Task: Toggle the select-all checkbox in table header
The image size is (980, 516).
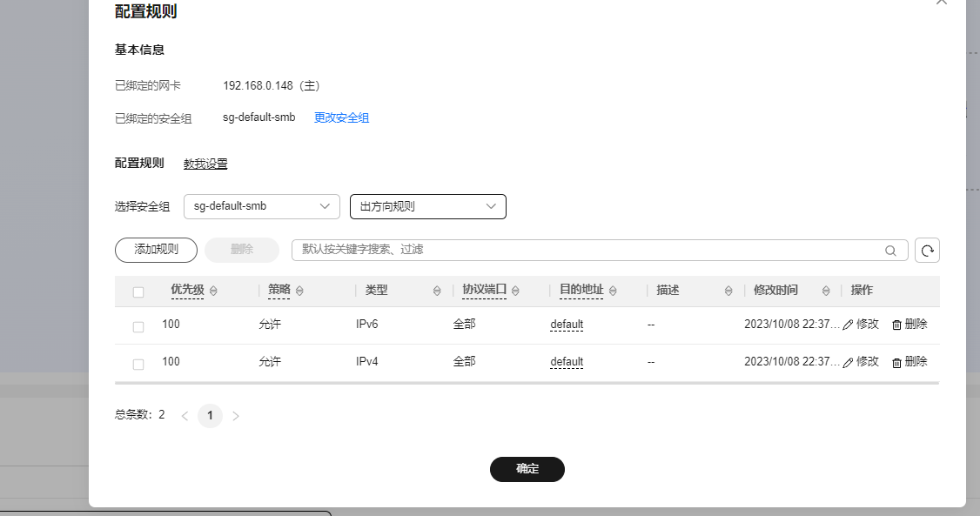Action: click(x=138, y=292)
